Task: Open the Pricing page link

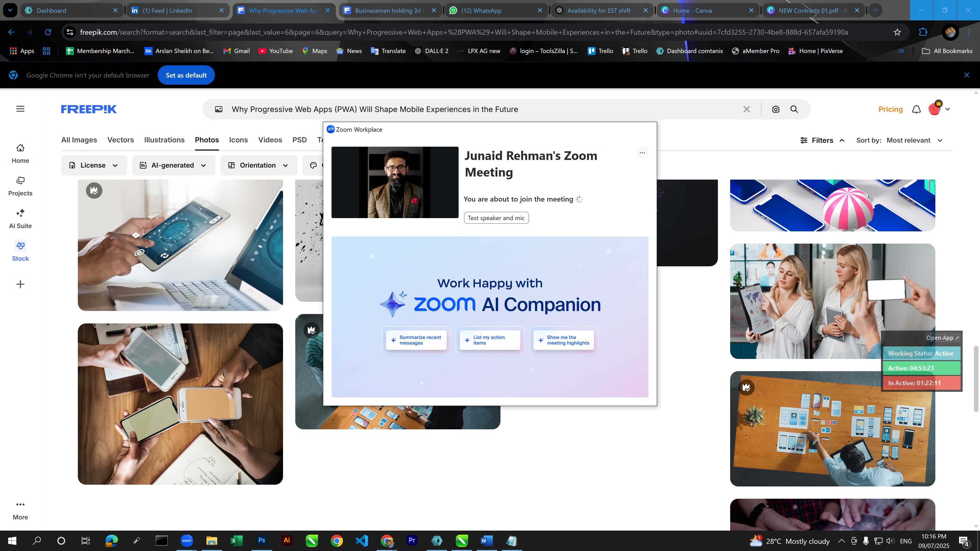Action: tap(890, 109)
